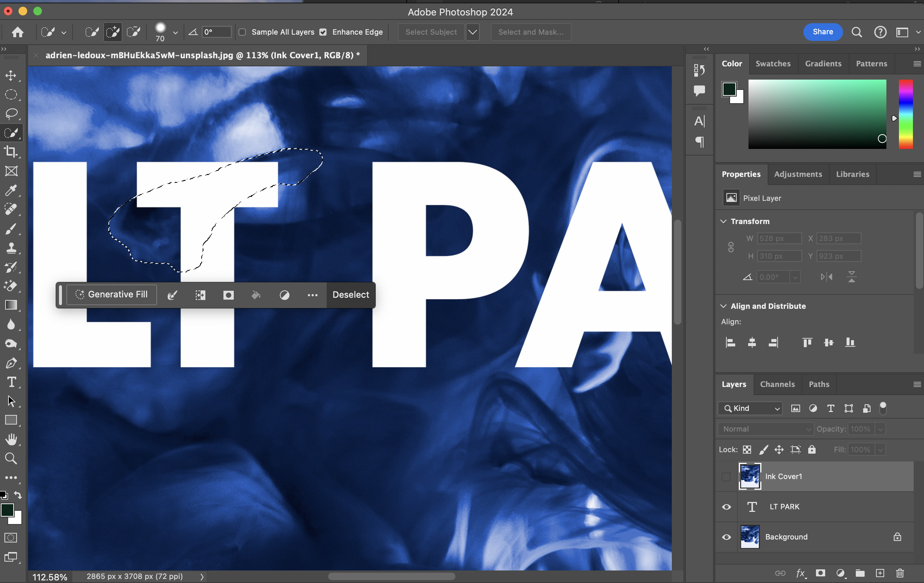Select the Hand tool
Viewport: 924px width, 583px height.
click(11, 440)
